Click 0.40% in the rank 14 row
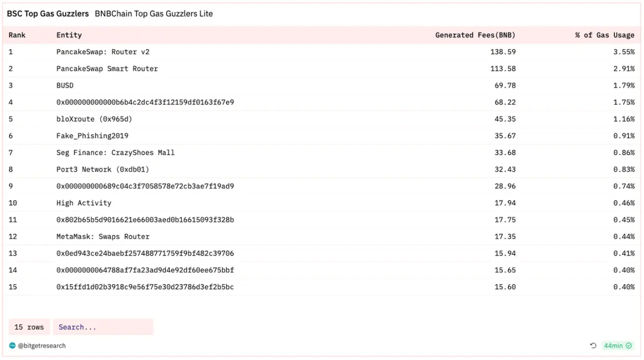This screenshot has height=360, width=644. click(624, 271)
